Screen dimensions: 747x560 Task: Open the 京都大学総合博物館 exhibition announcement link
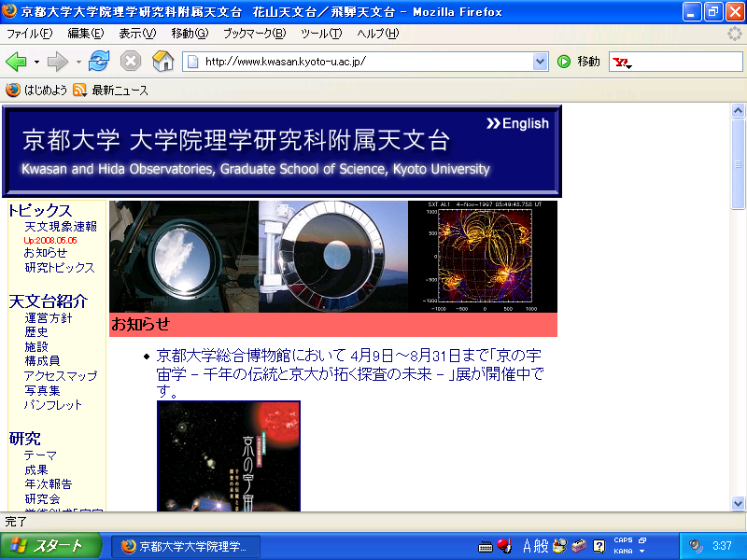(349, 373)
